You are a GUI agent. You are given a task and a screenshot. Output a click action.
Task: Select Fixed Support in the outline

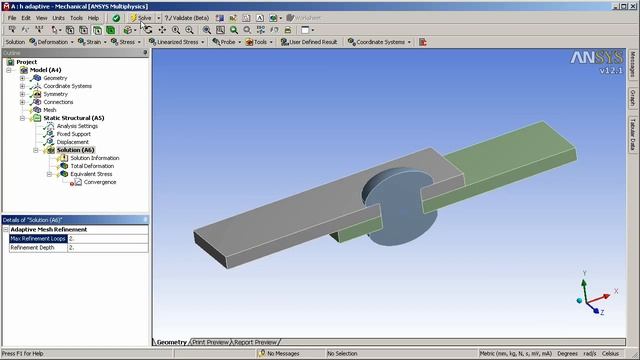[x=73, y=134]
